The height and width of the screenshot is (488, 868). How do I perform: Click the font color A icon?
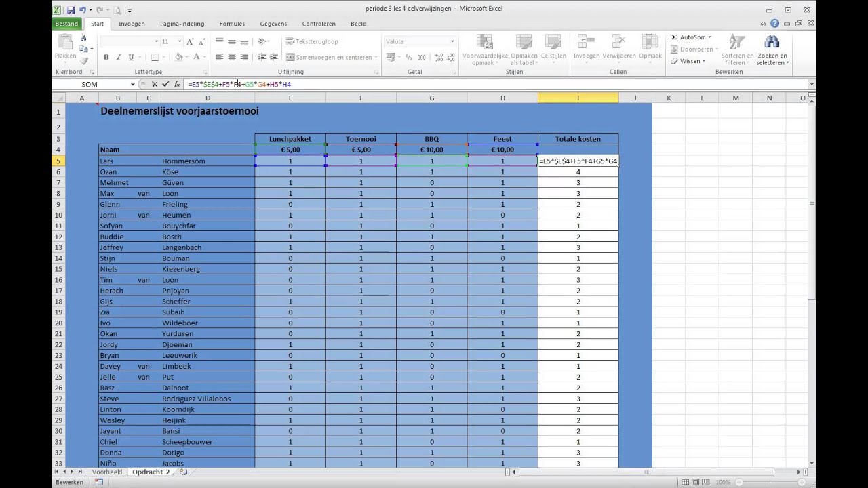pos(197,58)
